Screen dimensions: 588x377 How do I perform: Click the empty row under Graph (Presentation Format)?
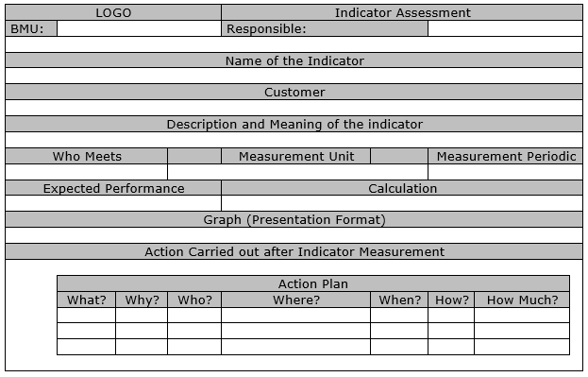[294, 235]
